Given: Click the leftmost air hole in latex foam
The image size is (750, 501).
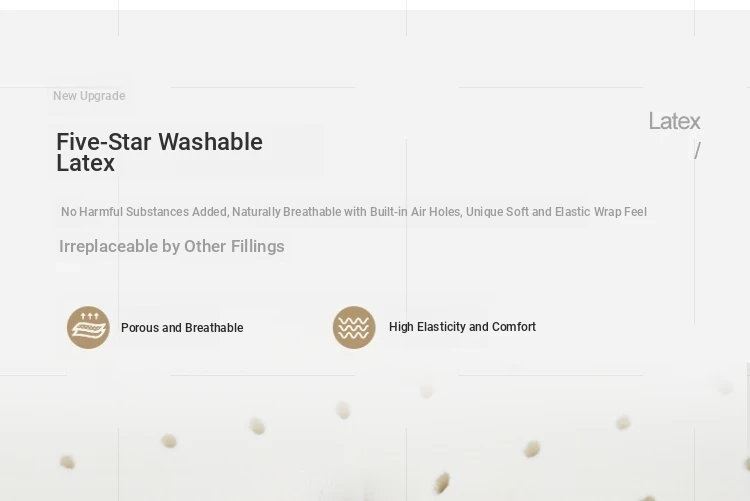Looking at the screenshot, I should coord(67,462).
